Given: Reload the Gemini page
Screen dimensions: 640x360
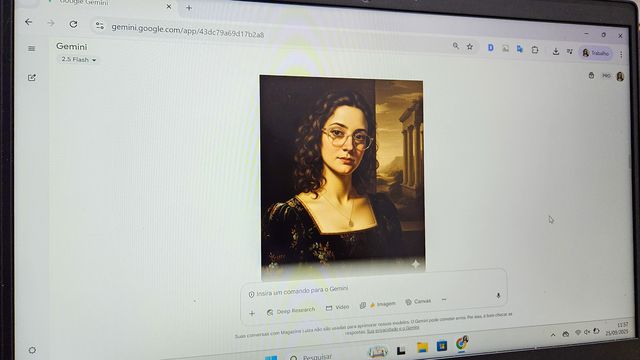Looking at the screenshot, I should (73, 24).
